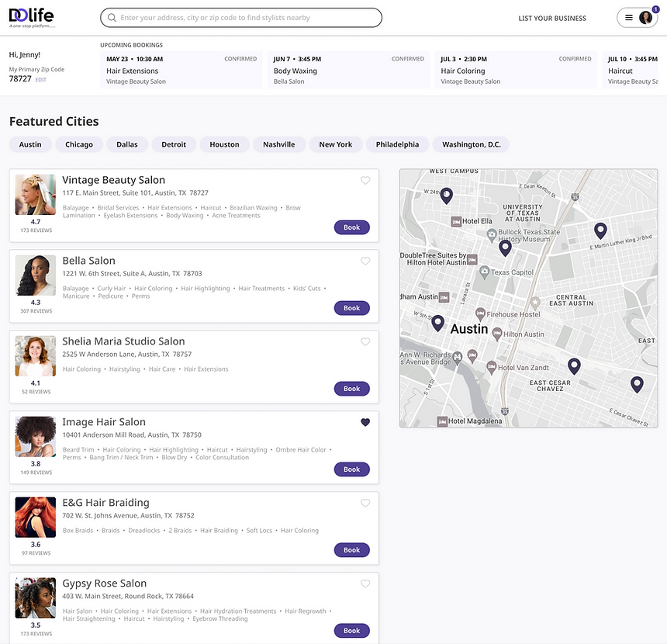This screenshot has height=644, width=667.
Task: Select the map pin in East Cesar Chavez
Action: 574,365
